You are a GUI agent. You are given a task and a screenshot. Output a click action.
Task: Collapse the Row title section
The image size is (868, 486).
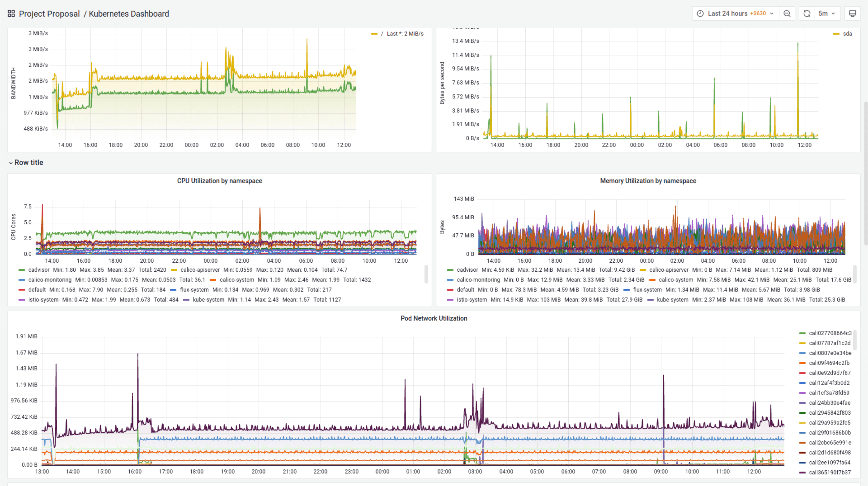coord(26,162)
